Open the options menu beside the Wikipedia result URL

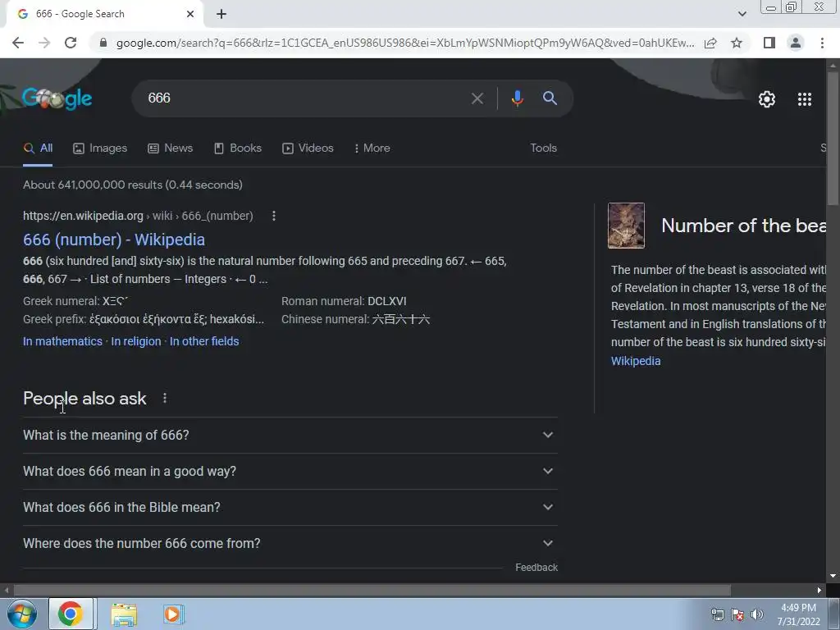point(274,216)
